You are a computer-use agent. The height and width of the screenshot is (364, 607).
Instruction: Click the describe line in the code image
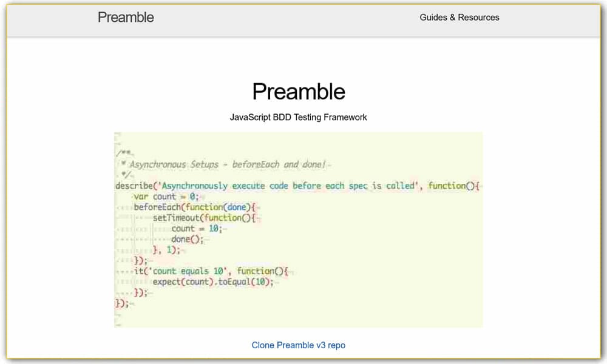[x=297, y=186]
